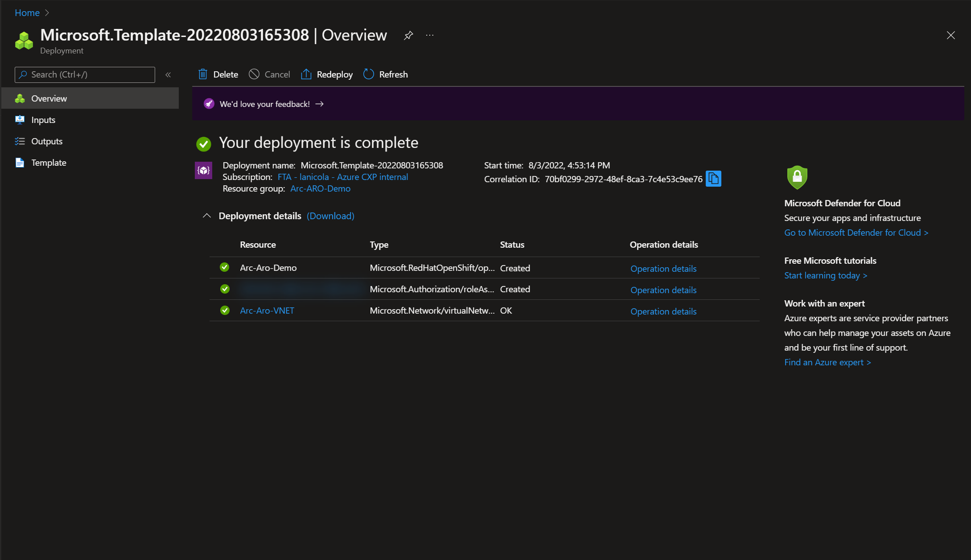Click the green check next to Arc-Aro-Demo
This screenshot has width=971, height=560.
point(225,267)
